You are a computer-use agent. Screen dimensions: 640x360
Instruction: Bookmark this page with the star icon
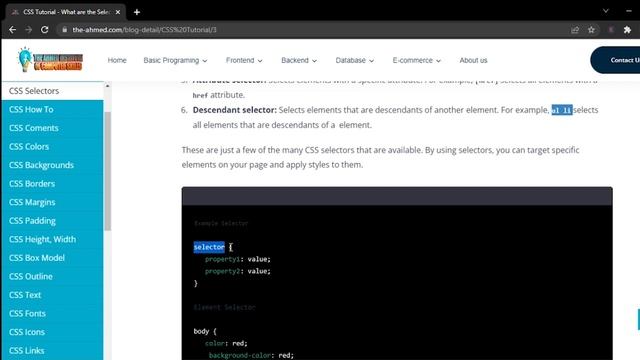point(591,30)
